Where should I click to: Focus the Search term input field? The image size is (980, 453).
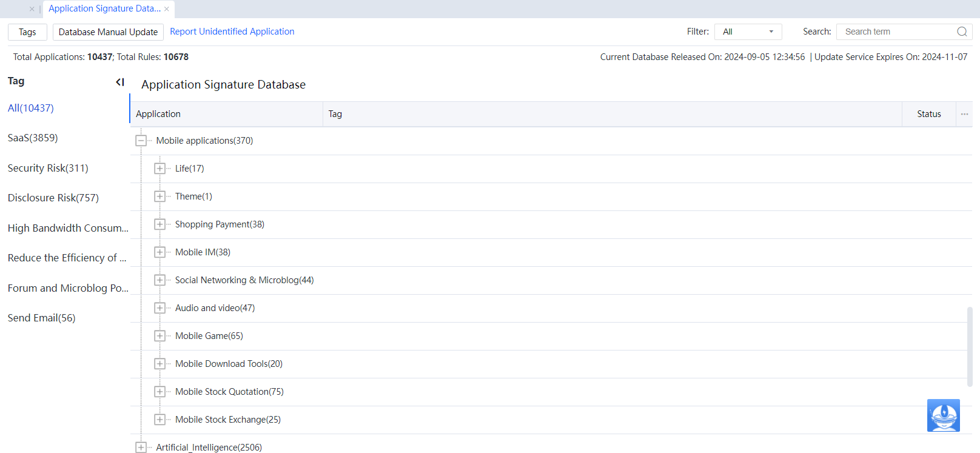[x=896, y=32]
